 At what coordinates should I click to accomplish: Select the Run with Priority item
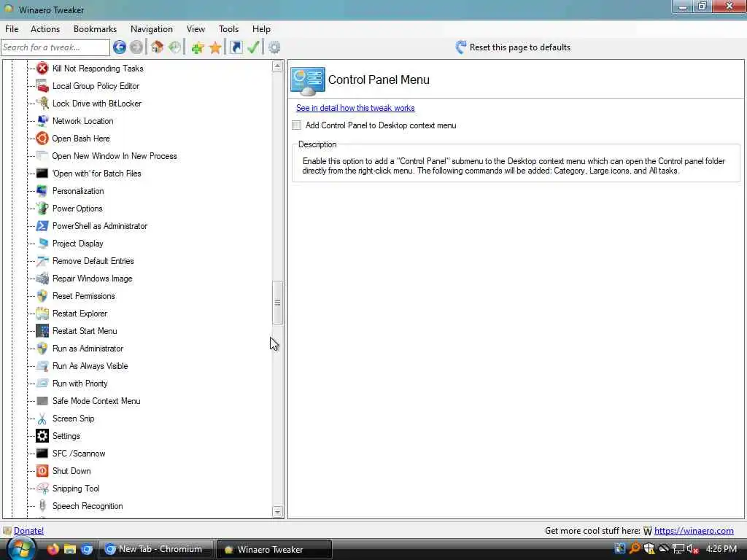(x=80, y=384)
